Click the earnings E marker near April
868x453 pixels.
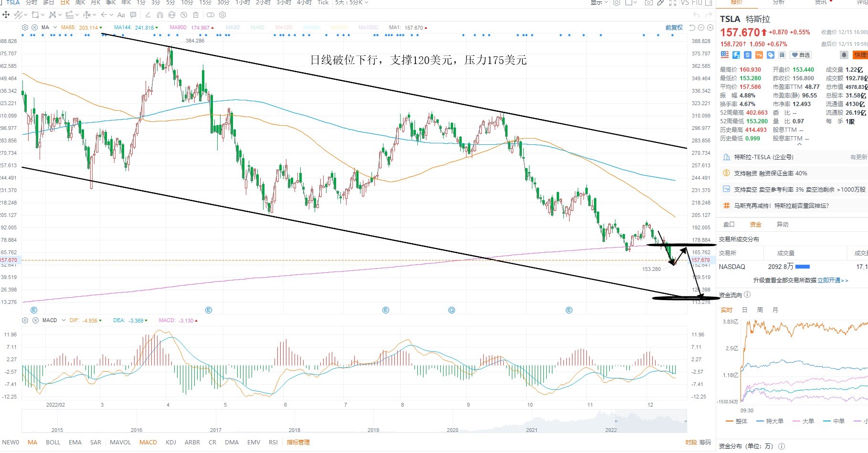pos(208,310)
